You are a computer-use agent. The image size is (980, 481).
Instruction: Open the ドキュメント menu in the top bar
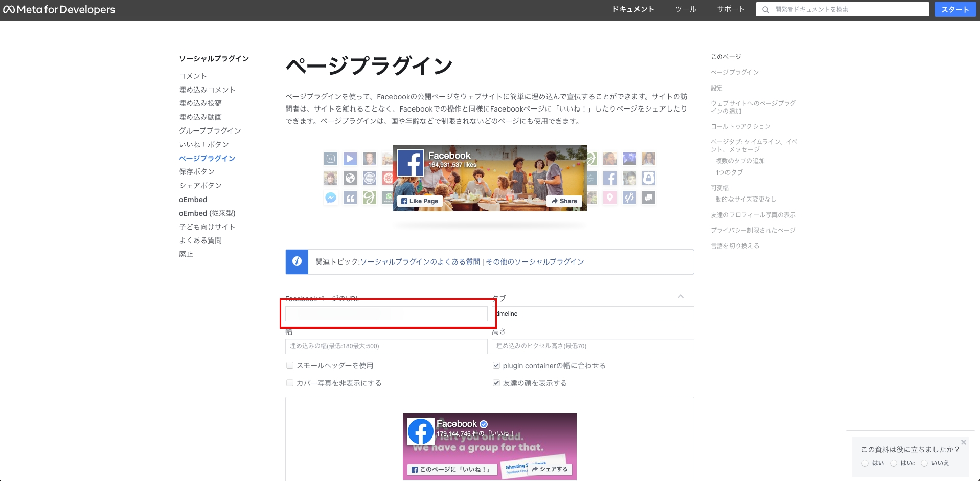pyautogui.click(x=632, y=9)
